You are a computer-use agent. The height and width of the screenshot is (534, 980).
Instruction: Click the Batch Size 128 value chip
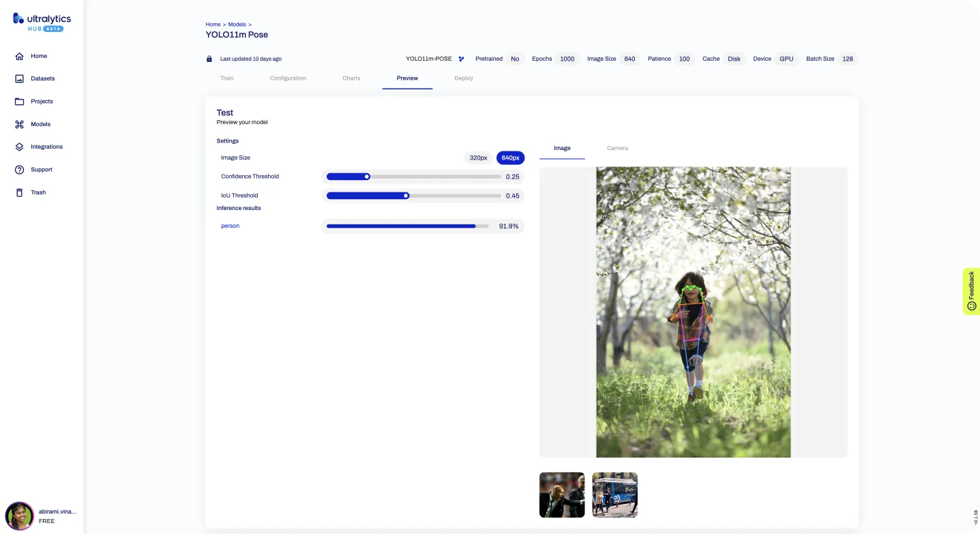[x=848, y=59]
